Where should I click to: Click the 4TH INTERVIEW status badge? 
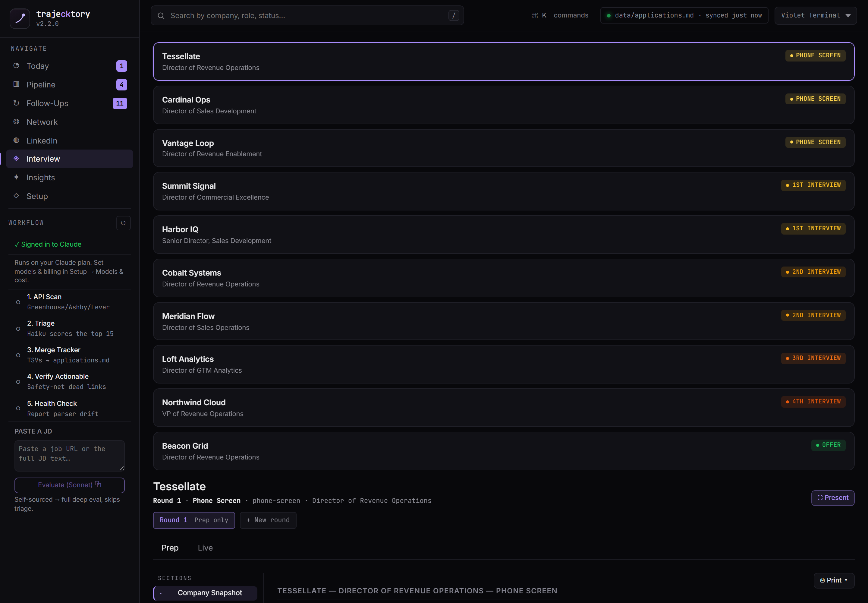(813, 402)
